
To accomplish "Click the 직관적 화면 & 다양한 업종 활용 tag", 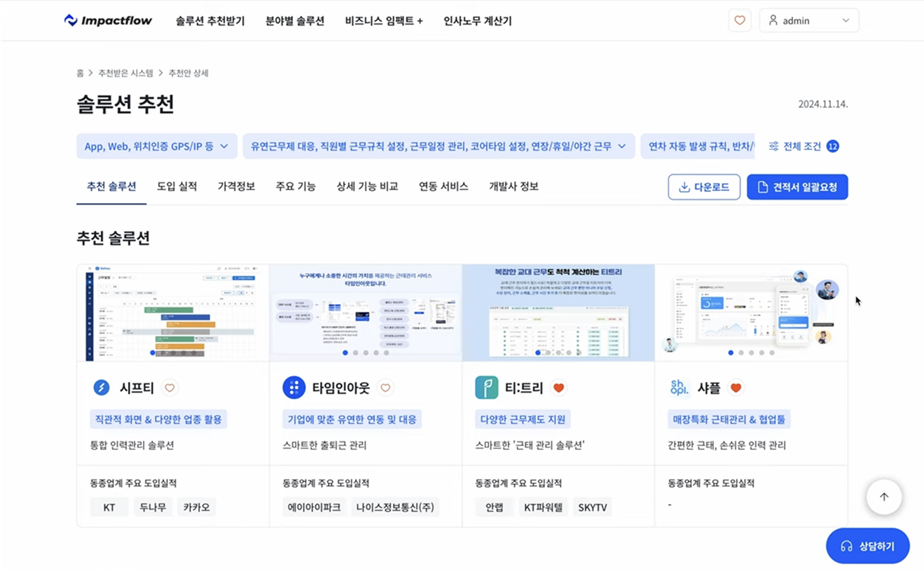I will click(159, 419).
